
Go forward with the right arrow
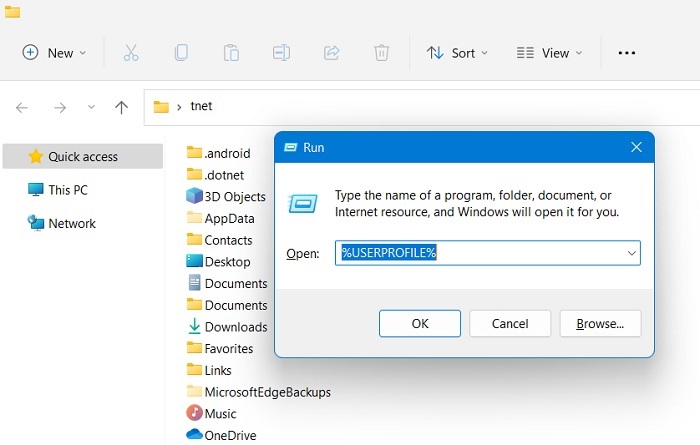(x=60, y=108)
